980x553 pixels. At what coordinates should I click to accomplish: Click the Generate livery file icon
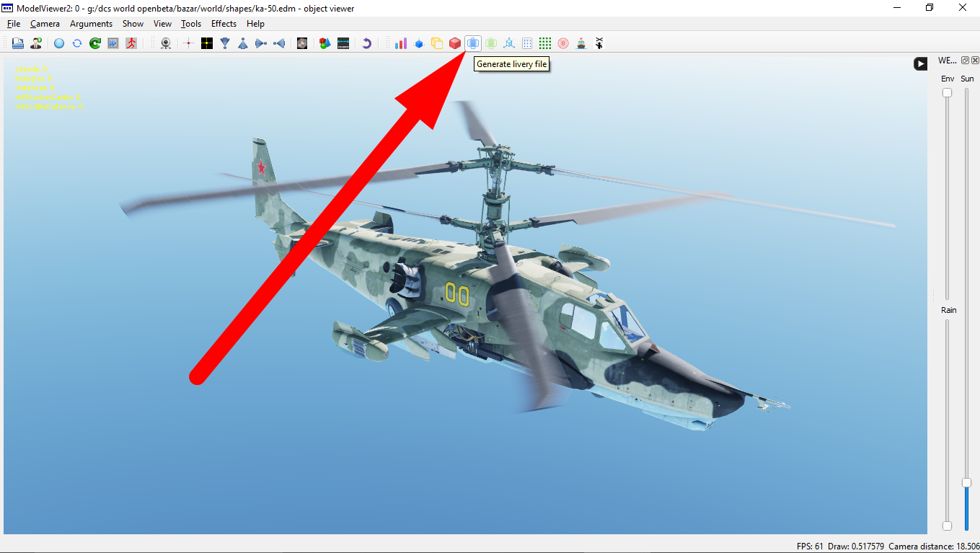point(473,43)
